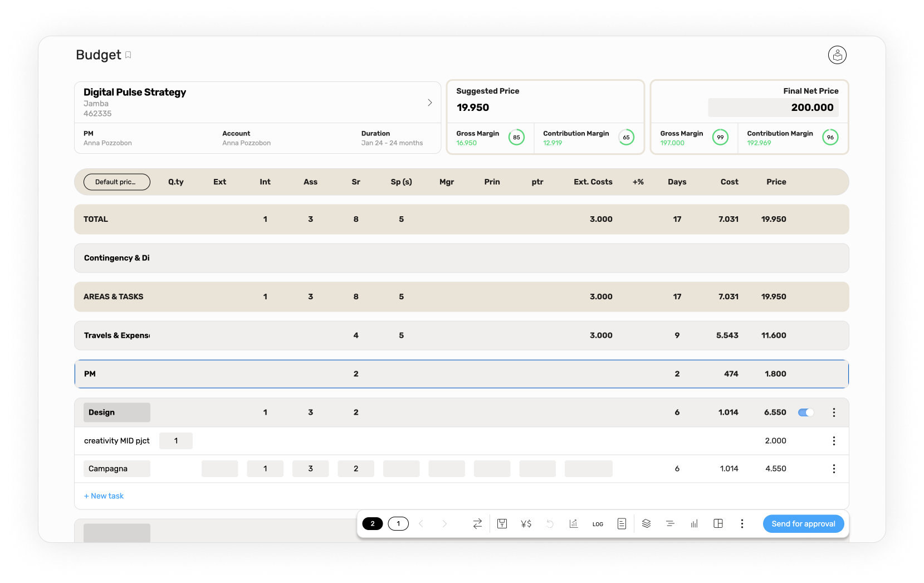This screenshot has height=583, width=924.
Task: Click the swap versions arrows icon
Action: coord(477,524)
